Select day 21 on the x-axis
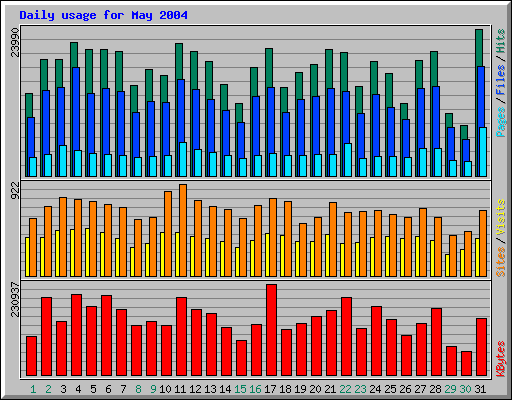Screen dimensions: 512x400 point(330,389)
